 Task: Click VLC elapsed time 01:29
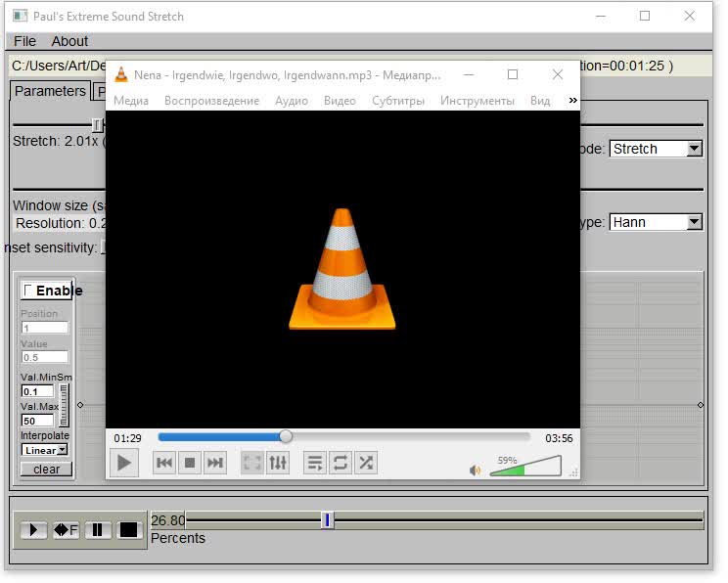pyautogui.click(x=127, y=438)
